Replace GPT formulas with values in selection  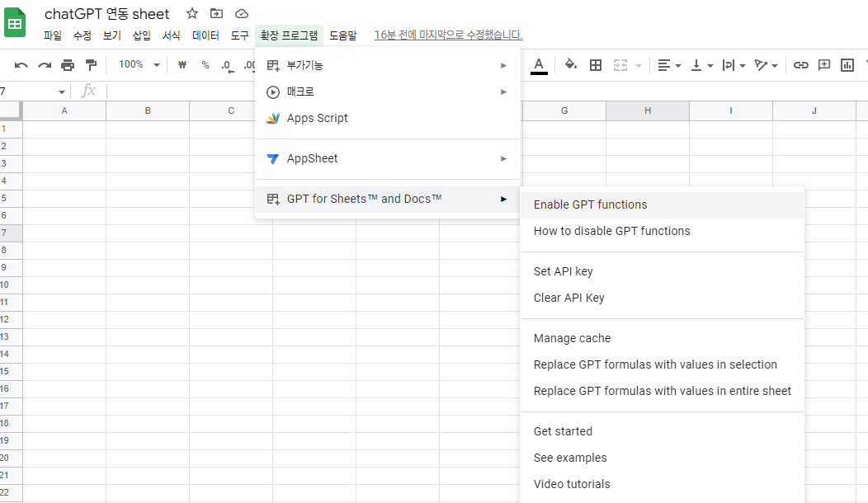(x=662, y=364)
